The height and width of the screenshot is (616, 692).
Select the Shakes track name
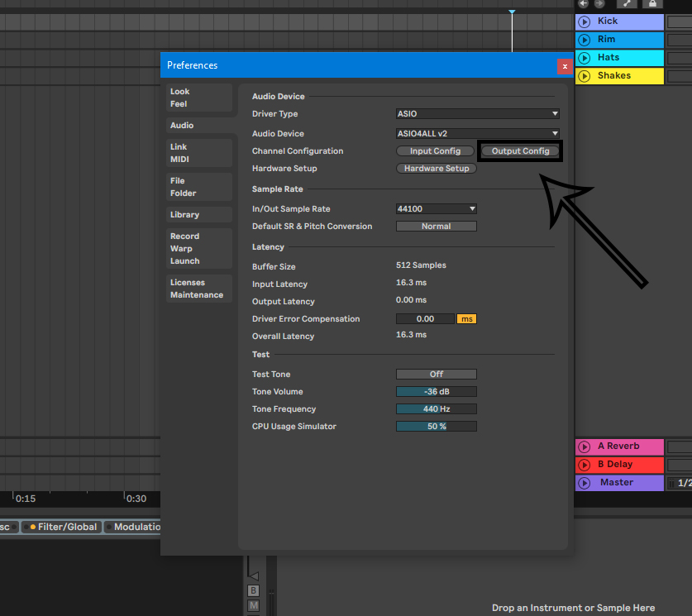pyautogui.click(x=614, y=75)
